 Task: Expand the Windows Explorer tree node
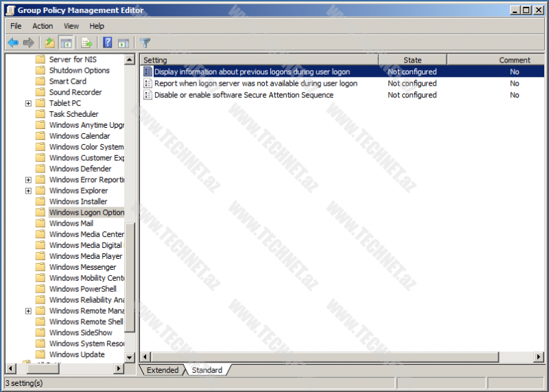click(28, 191)
